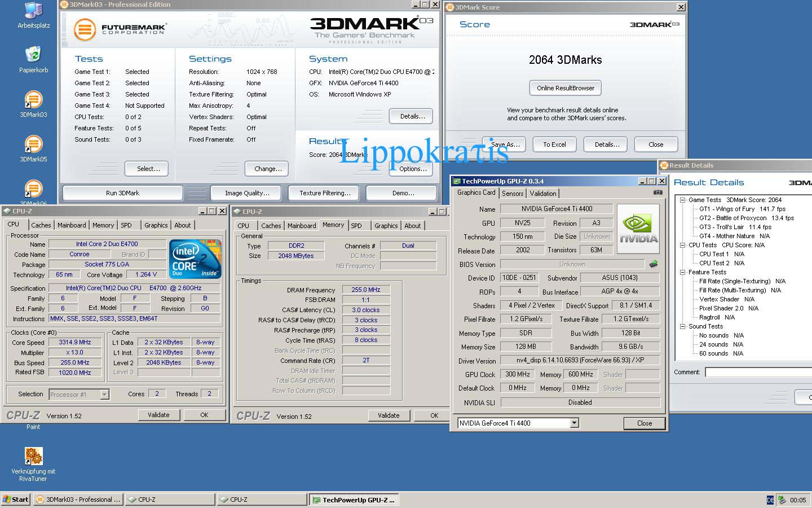This screenshot has width=812, height=508.
Task: Click the safely remove hardware tray icon
Action: click(x=782, y=500)
